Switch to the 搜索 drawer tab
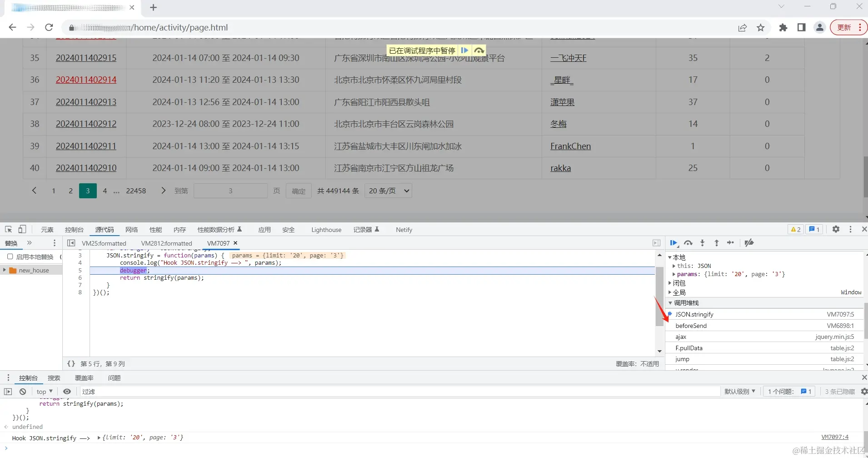 click(x=54, y=378)
